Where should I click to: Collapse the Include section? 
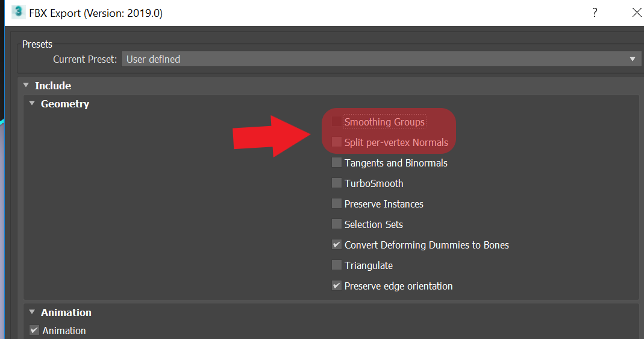click(x=27, y=86)
